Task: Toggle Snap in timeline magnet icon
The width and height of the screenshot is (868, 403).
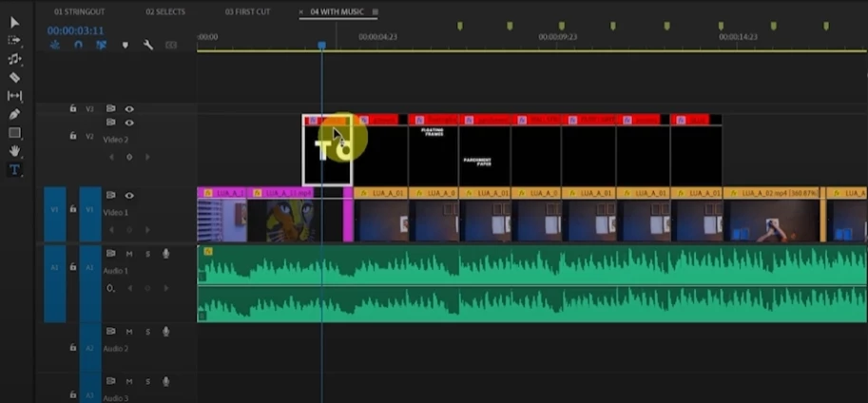Action: pos(78,45)
